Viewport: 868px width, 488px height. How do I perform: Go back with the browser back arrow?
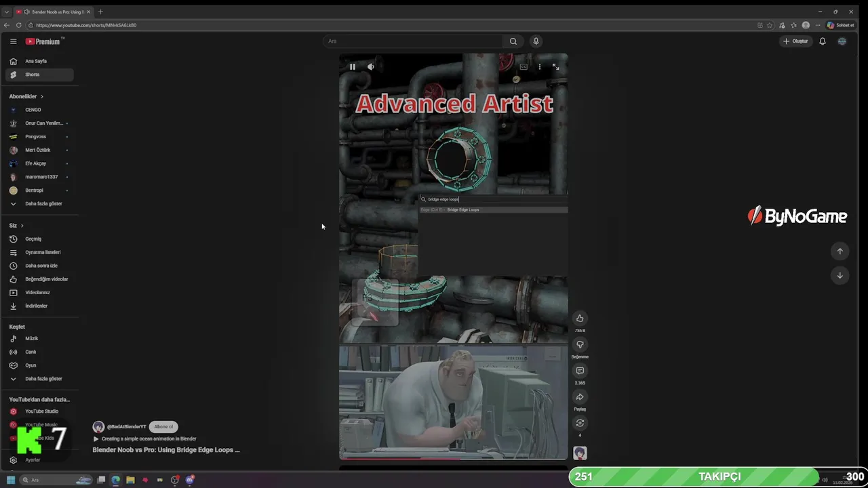pos(7,25)
